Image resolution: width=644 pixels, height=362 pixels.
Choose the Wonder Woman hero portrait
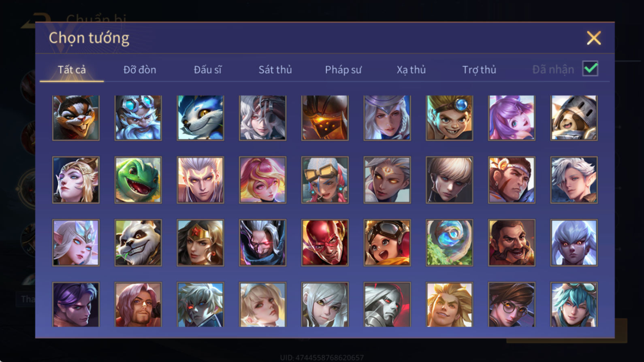tap(200, 243)
